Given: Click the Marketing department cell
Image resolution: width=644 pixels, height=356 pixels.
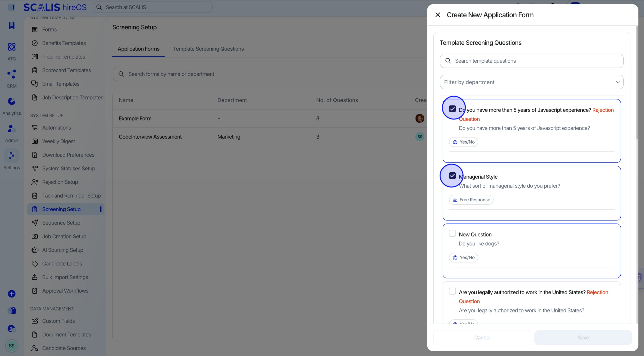Looking at the screenshot, I should click(229, 137).
